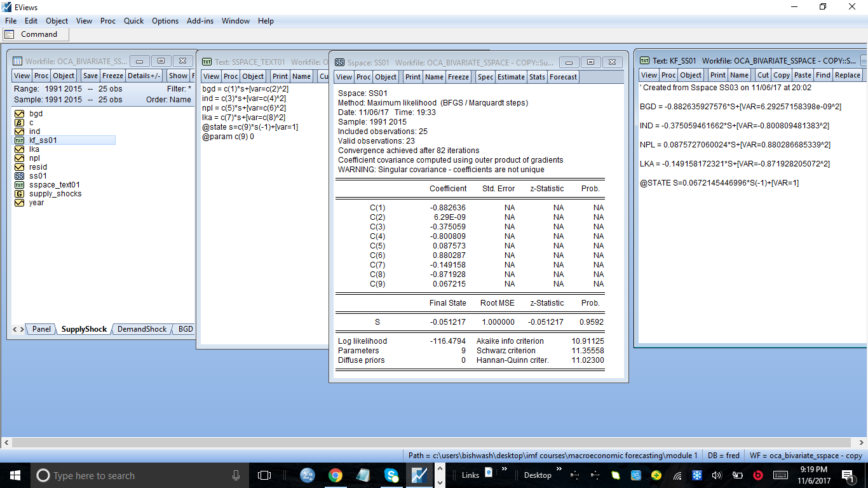Click Show in the Workfile window
The width and height of the screenshot is (868, 488).
click(178, 76)
